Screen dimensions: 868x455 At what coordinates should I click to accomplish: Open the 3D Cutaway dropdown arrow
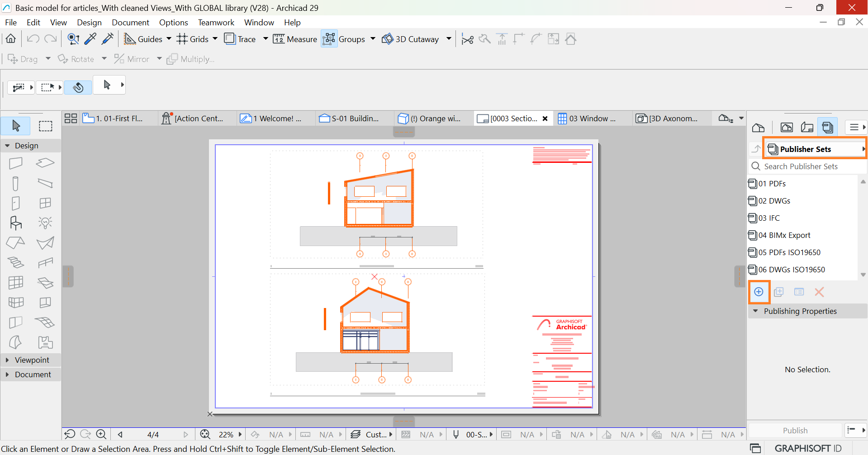tap(449, 39)
